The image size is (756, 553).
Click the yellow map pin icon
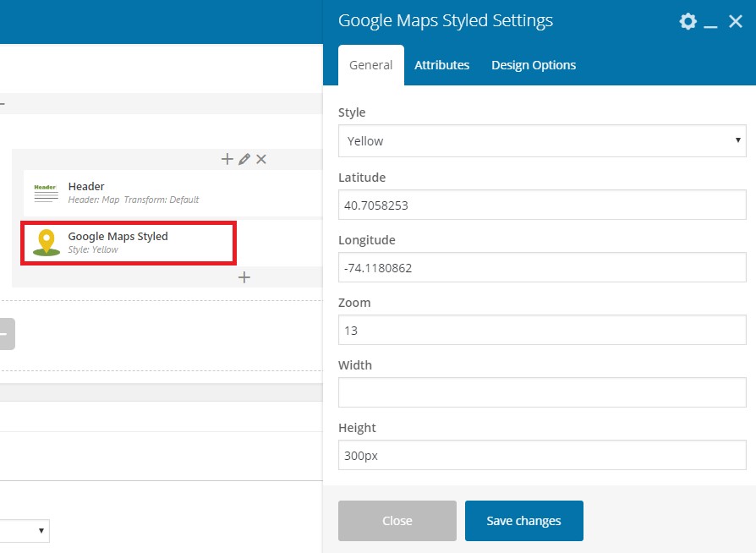47,243
